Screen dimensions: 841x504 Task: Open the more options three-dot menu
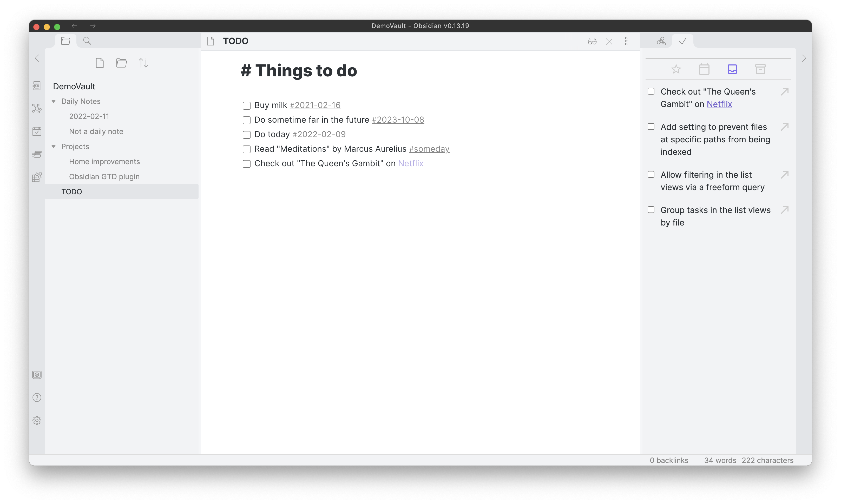point(626,41)
